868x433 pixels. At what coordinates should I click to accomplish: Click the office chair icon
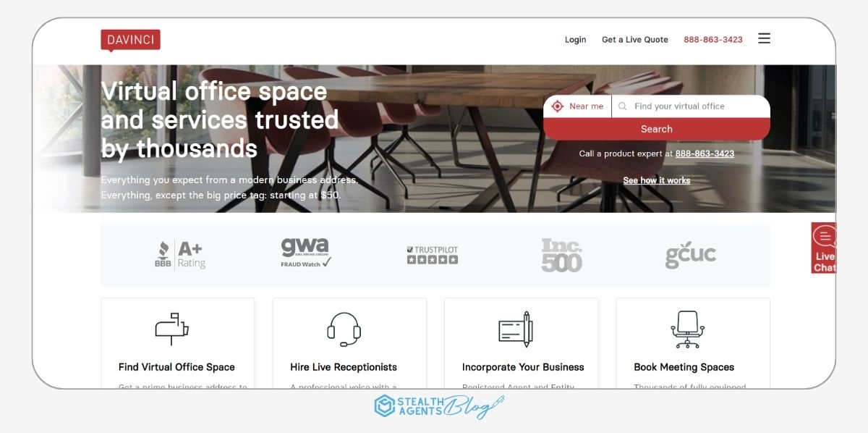coord(687,329)
